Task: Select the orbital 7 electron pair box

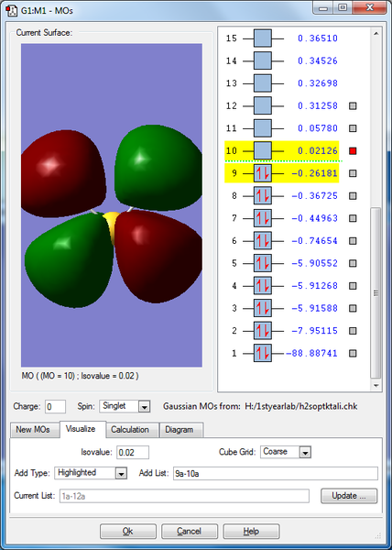Action: click(x=263, y=218)
